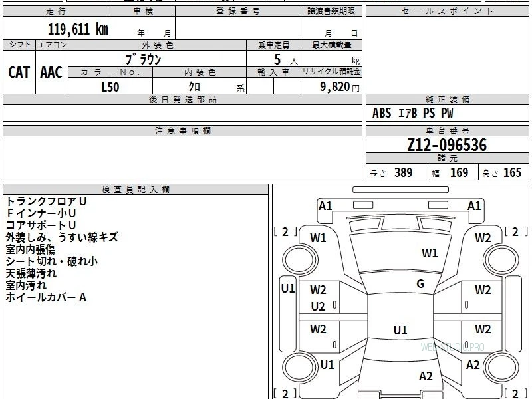532x399 pixels.
Task: Click the A2 mark on the rear hatch
Action: pyautogui.click(x=426, y=376)
